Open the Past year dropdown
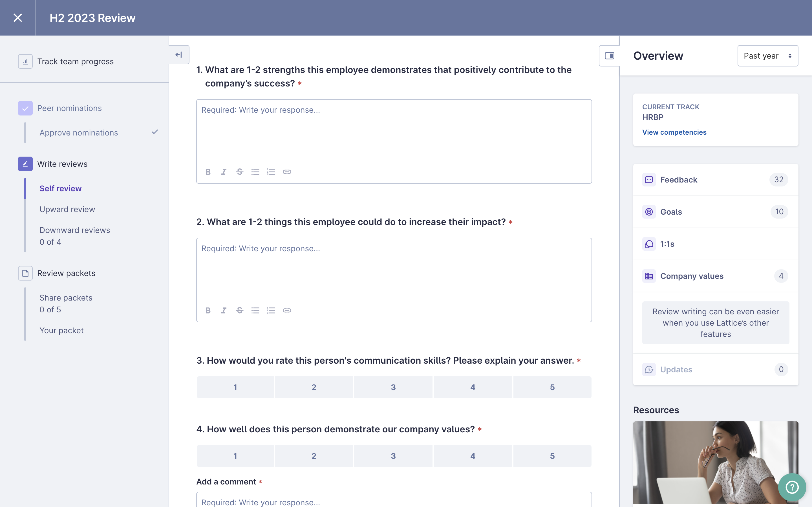The width and height of the screenshot is (812, 507). point(767,56)
